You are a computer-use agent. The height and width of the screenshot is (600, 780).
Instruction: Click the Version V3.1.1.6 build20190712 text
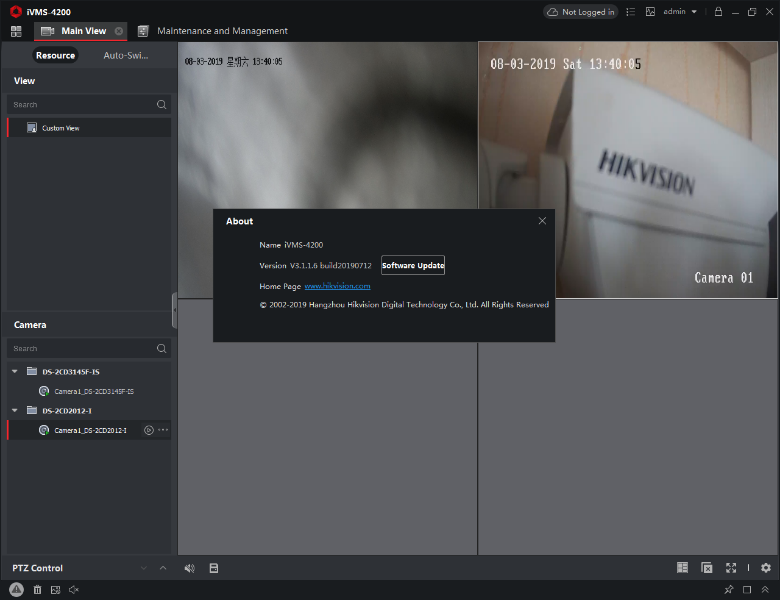[x=315, y=266]
